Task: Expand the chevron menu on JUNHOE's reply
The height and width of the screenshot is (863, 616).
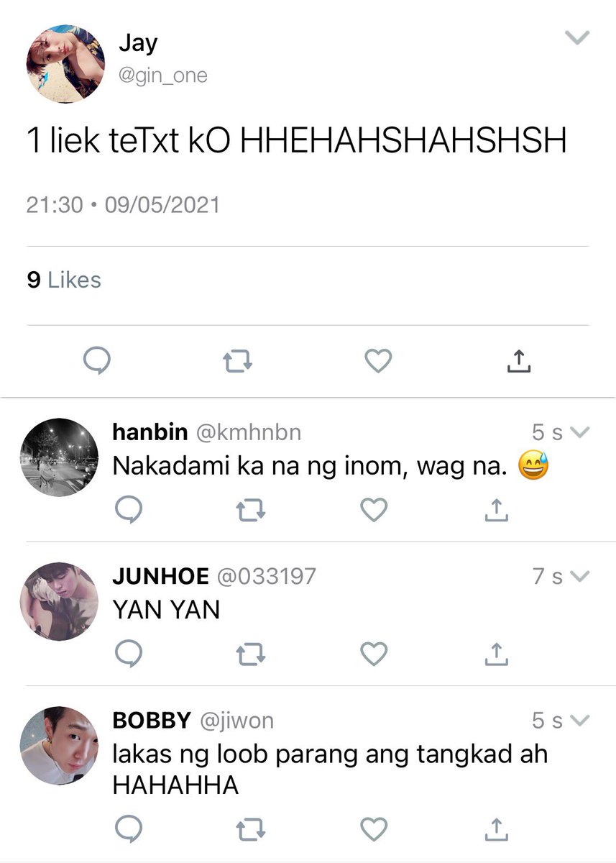Action: point(579,576)
